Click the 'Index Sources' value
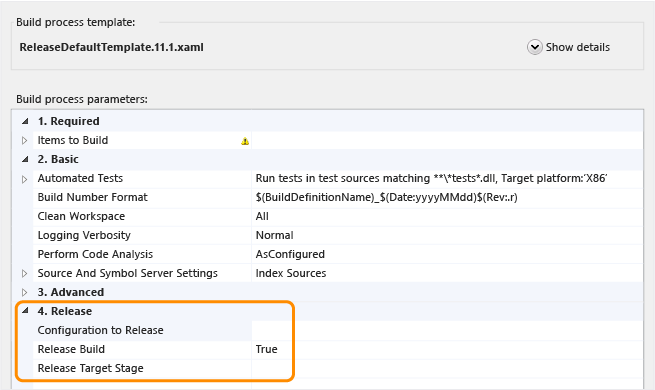The width and height of the screenshot is (655, 390). [291, 273]
